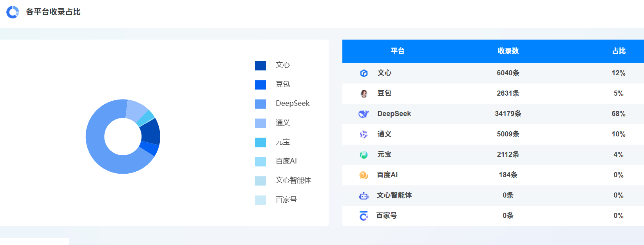Click the 文心 legend label
The width and height of the screenshot is (644, 245).
pos(283,65)
